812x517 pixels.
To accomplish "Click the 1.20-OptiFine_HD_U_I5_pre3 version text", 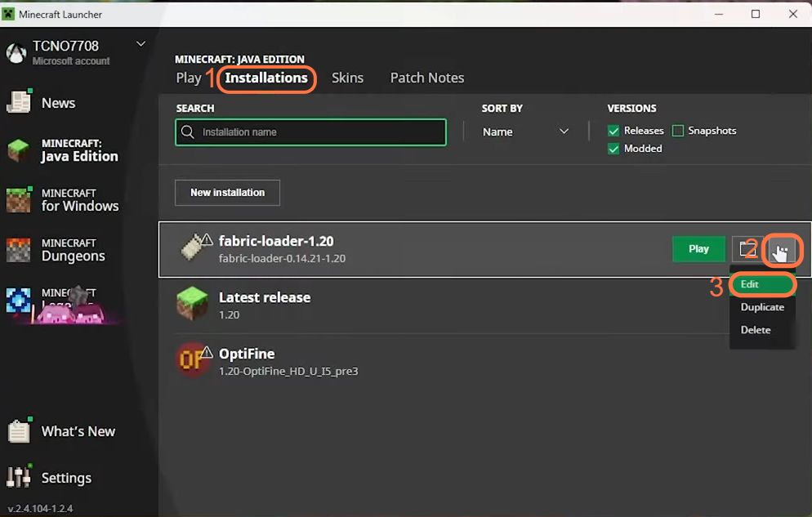I will (x=288, y=371).
